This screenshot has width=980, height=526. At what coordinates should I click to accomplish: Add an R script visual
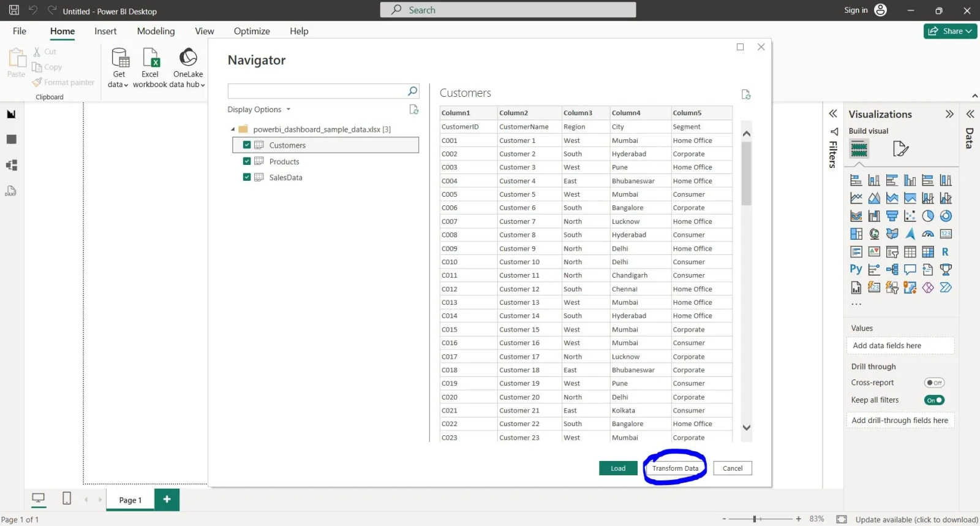point(946,251)
